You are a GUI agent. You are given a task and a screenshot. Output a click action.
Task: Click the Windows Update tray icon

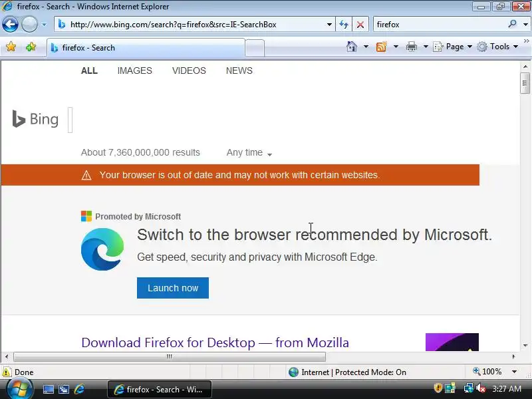451,388
